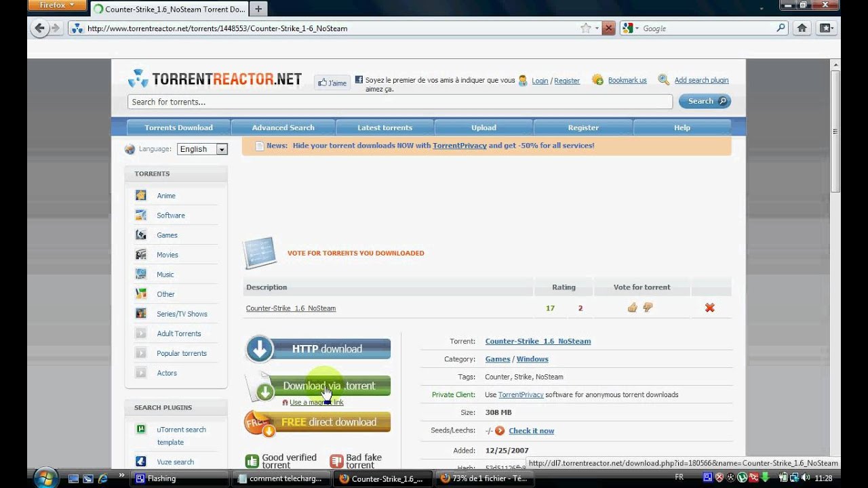
Task: Click the Check it now link
Action: 531,430
